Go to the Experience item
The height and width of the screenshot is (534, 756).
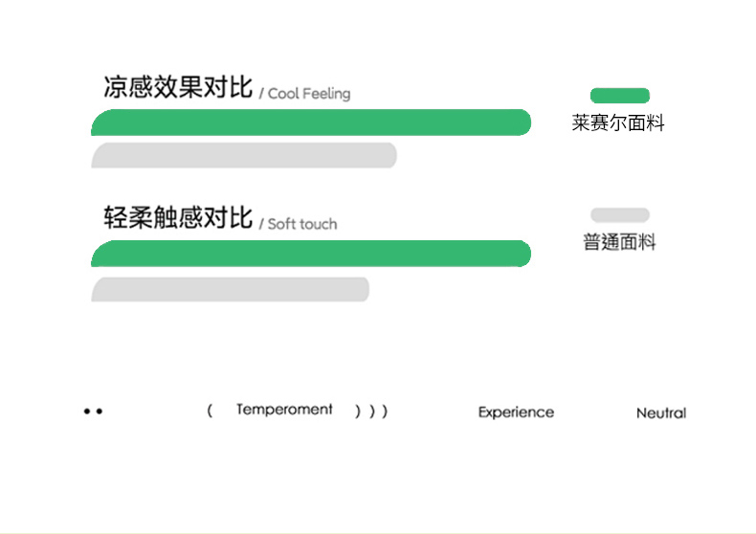(516, 412)
